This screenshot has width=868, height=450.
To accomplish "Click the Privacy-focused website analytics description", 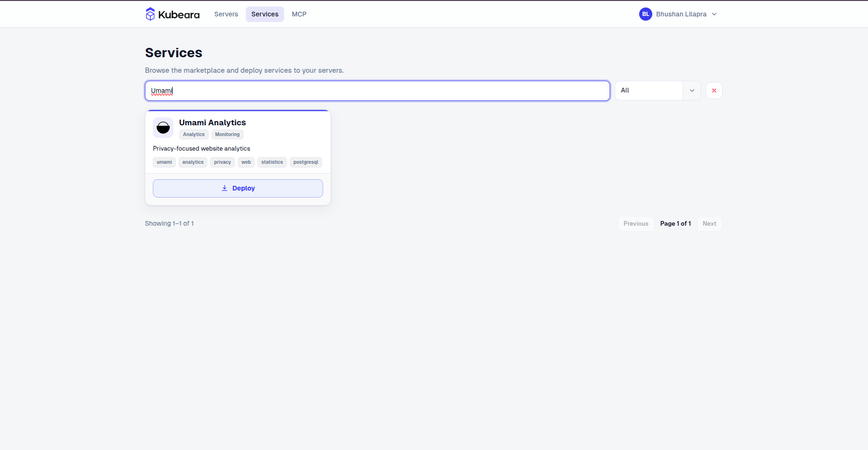I will pos(202,149).
